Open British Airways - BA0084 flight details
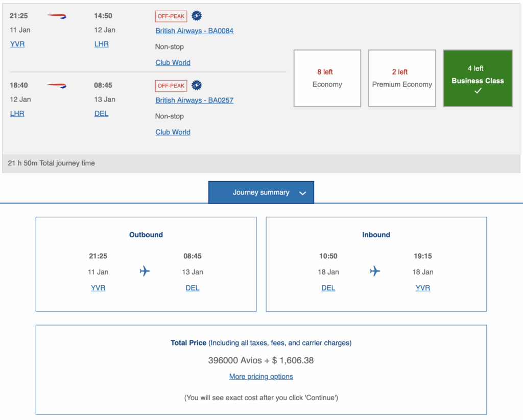Screen dimensions: 523x420 tap(194, 31)
